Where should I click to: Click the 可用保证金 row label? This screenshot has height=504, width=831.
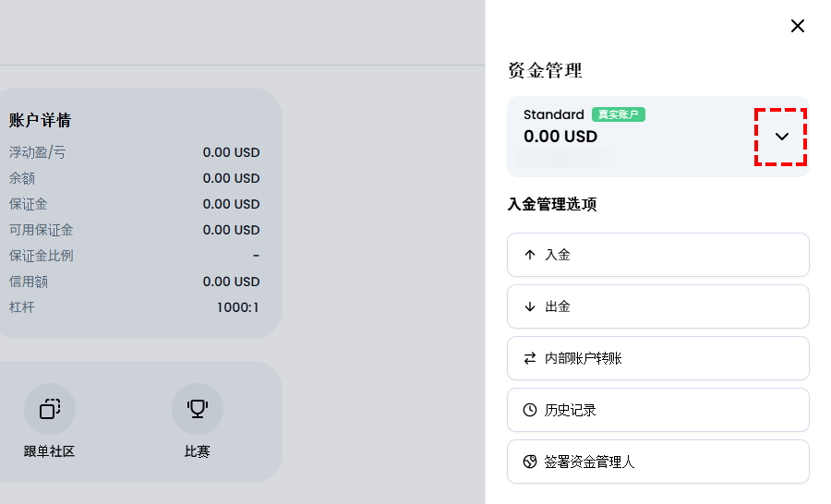41,230
